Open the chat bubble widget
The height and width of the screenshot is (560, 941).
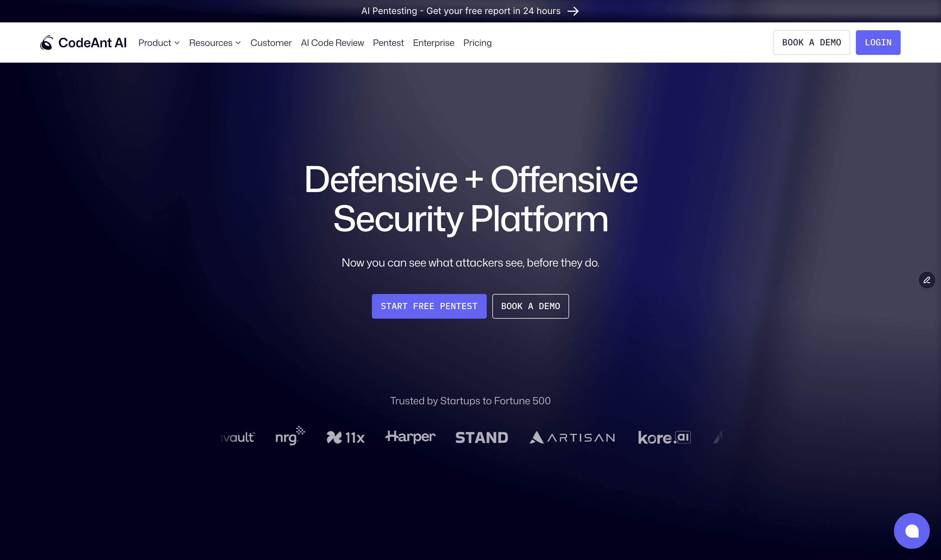912,531
